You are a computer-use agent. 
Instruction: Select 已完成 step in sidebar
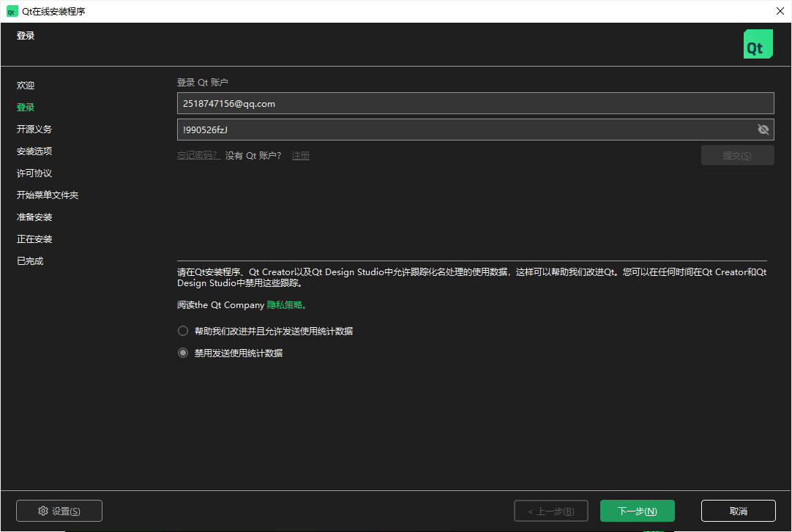click(x=30, y=261)
